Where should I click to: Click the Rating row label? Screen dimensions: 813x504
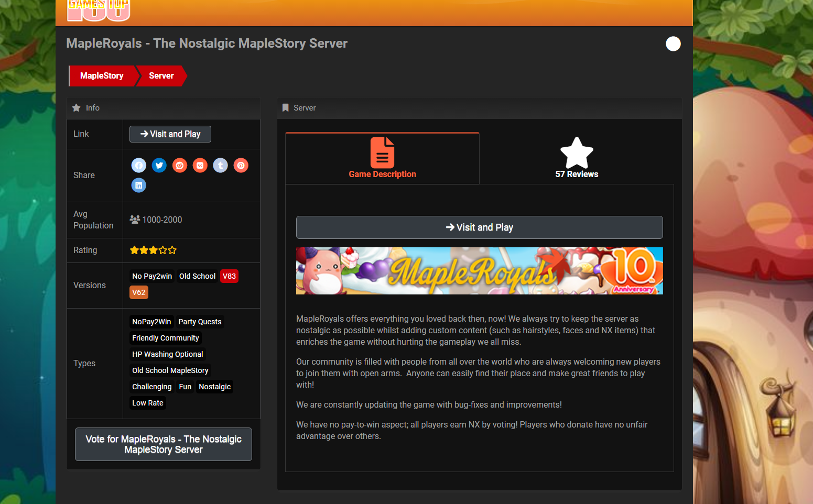(85, 250)
